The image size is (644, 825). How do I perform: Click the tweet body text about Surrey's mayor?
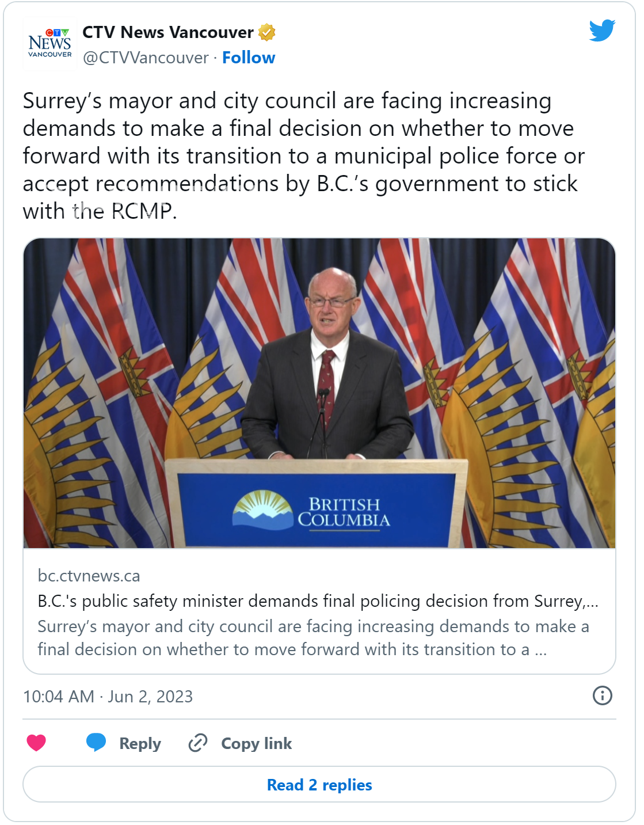coord(304,155)
